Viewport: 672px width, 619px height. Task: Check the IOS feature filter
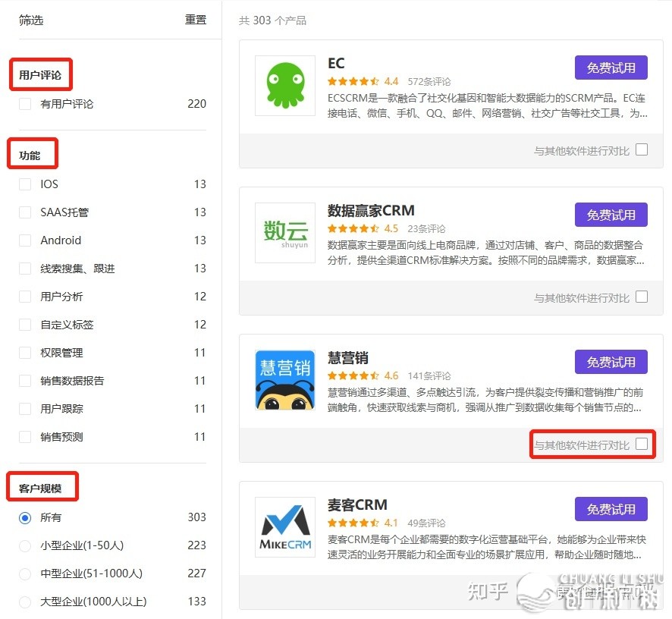(x=25, y=184)
